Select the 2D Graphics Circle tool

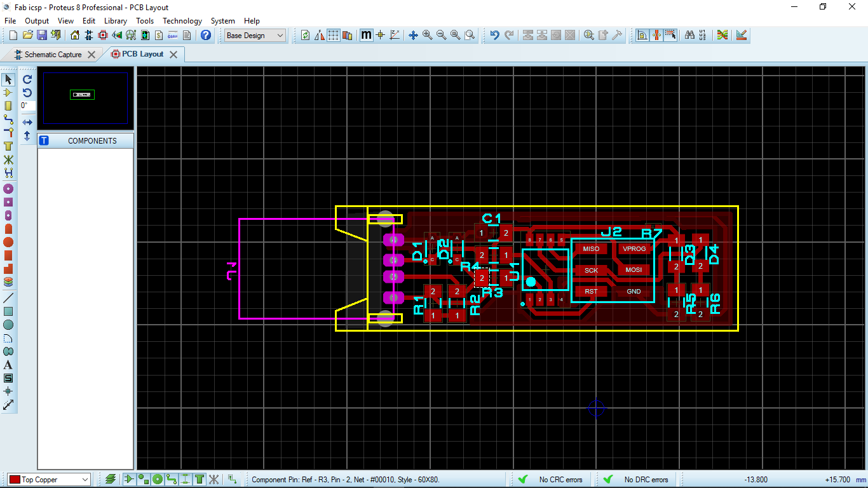[x=8, y=325]
